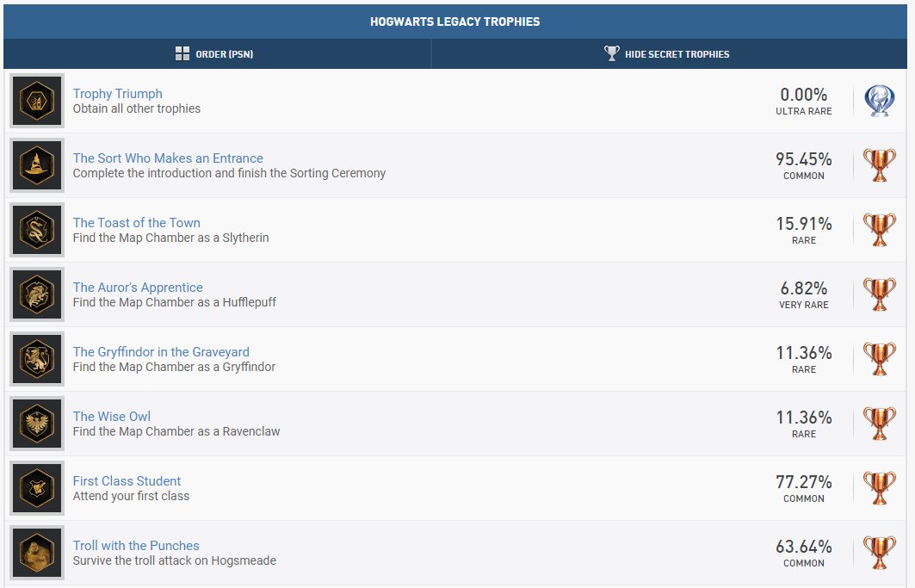The width and height of the screenshot is (915, 588).
Task: Click The Sort Who Makes an Entrance hat icon
Action: (x=37, y=165)
